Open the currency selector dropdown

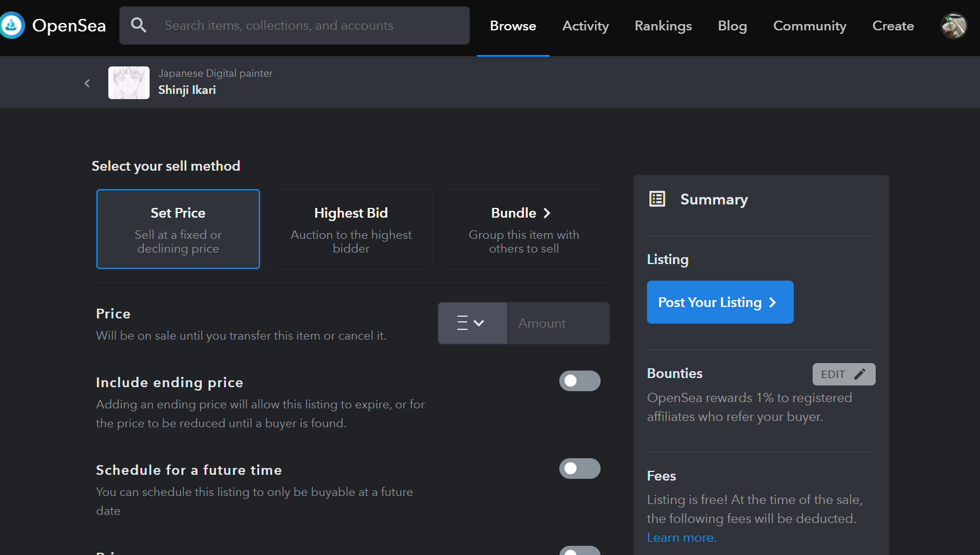click(473, 323)
